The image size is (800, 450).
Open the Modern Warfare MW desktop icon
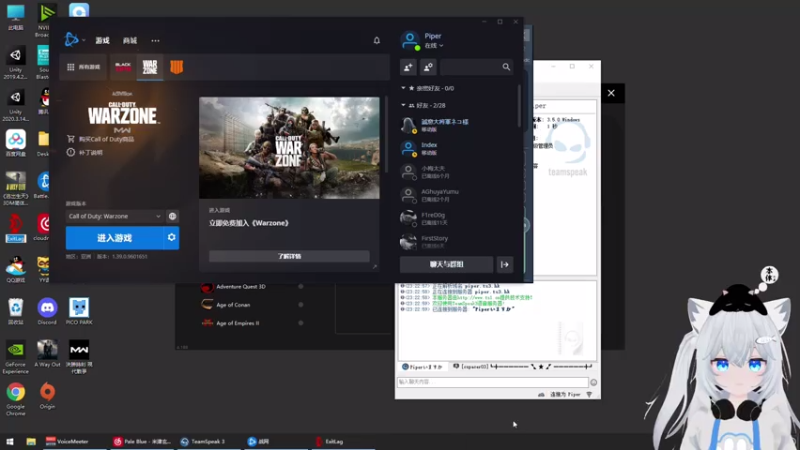[x=79, y=357]
